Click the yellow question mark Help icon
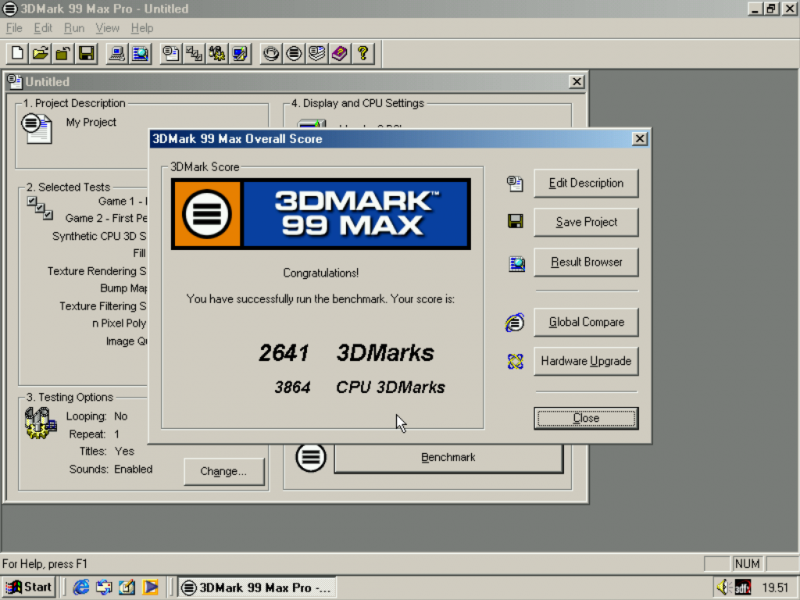This screenshot has width=800, height=600. (x=363, y=53)
